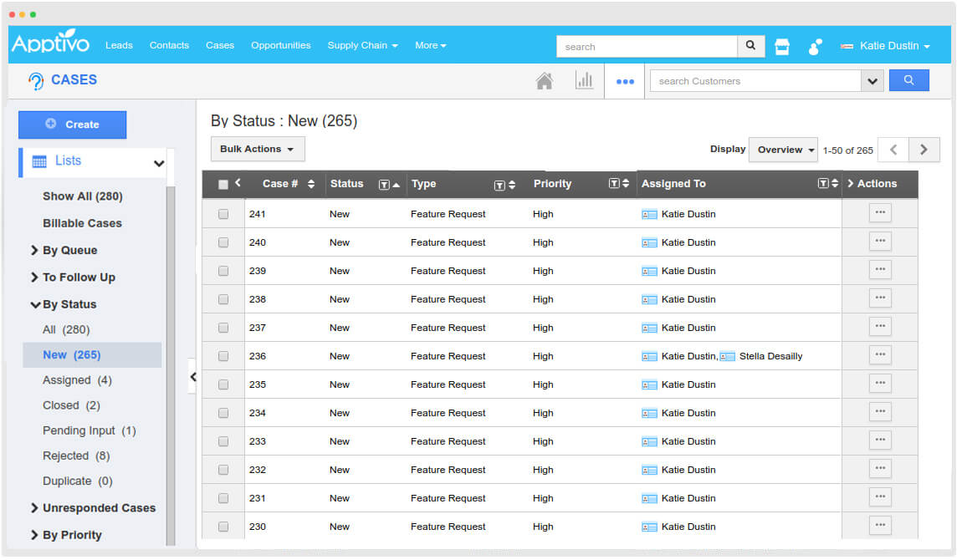The height and width of the screenshot is (560, 962).
Task: Go to next page of results
Action: (x=924, y=150)
